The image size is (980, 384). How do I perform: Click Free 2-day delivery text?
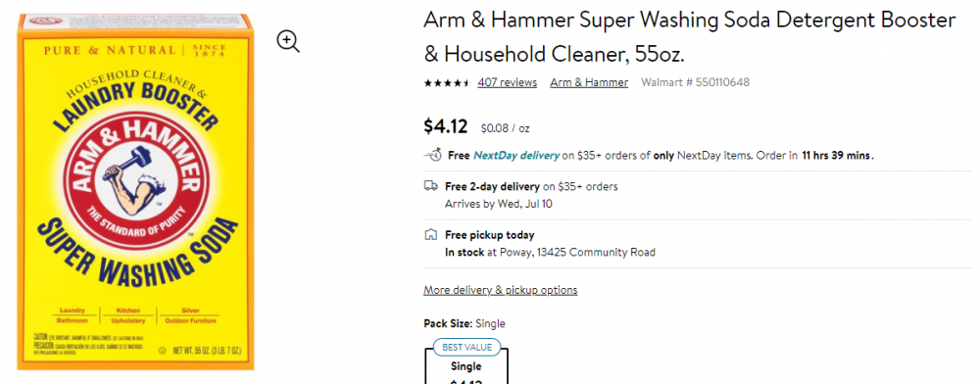(x=493, y=186)
